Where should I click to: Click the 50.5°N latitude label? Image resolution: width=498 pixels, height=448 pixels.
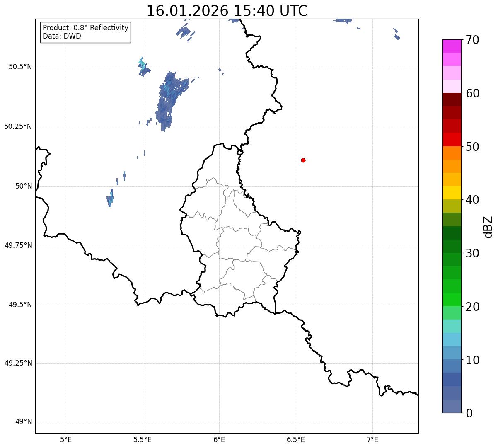coord(20,67)
